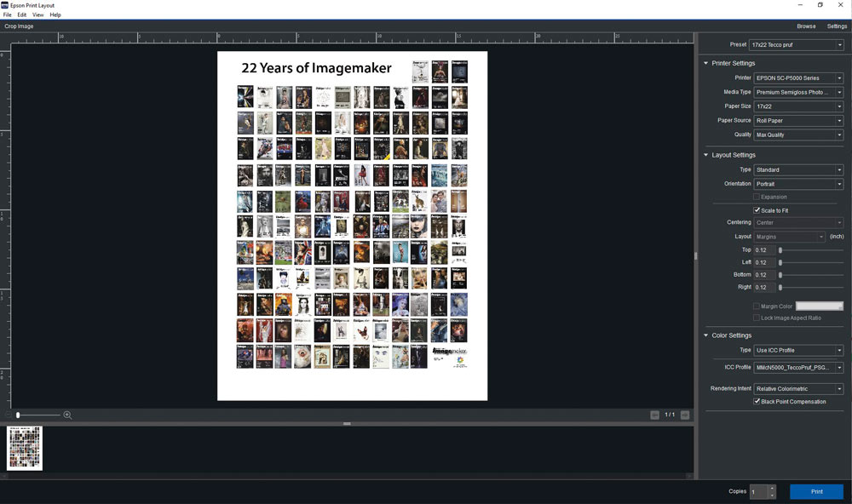The width and height of the screenshot is (852, 504).
Task: Switch to the Browse tab
Action: [806, 26]
